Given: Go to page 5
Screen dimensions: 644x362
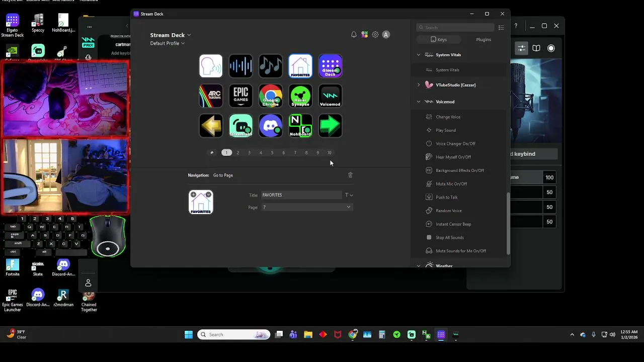Looking at the screenshot, I should pyautogui.click(x=272, y=153).
